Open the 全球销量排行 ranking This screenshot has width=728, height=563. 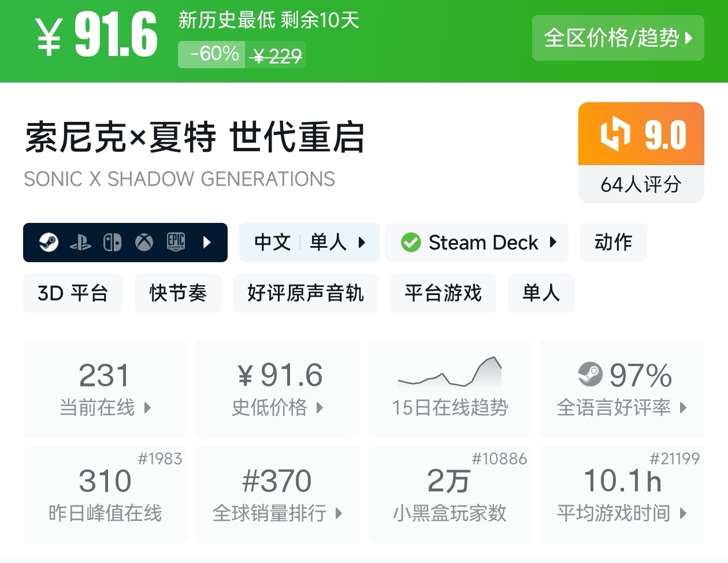[x=277, y=494]
